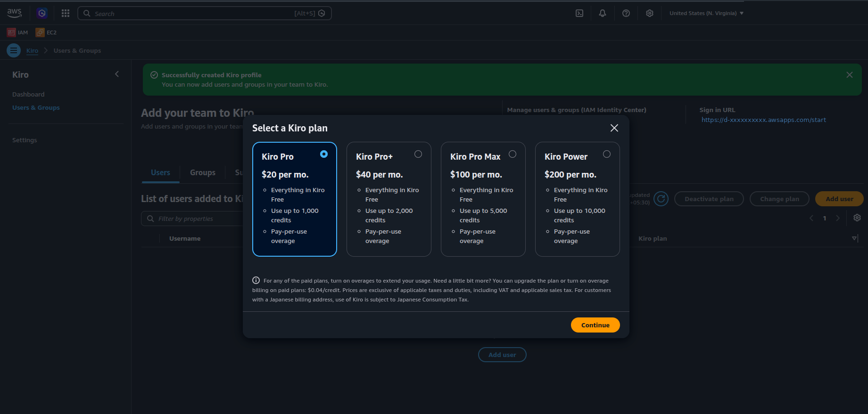Click the Username column header

coord(185,238)
